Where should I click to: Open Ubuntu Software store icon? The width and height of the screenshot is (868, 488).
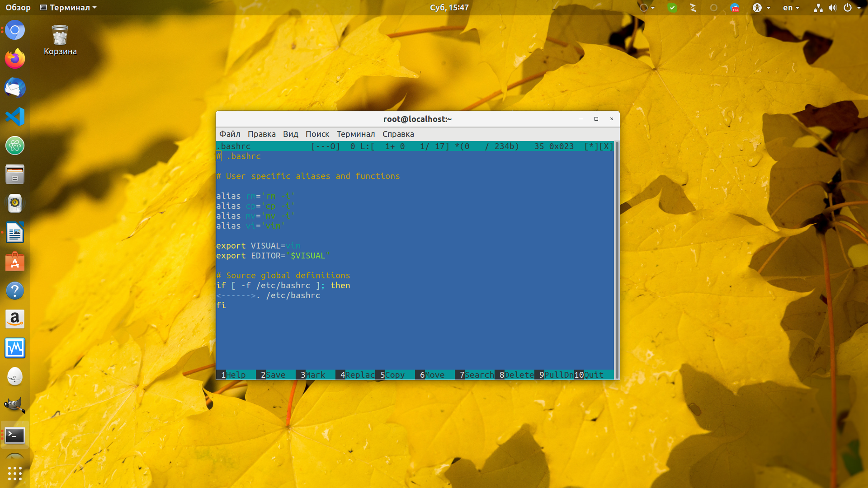point(15,262)
